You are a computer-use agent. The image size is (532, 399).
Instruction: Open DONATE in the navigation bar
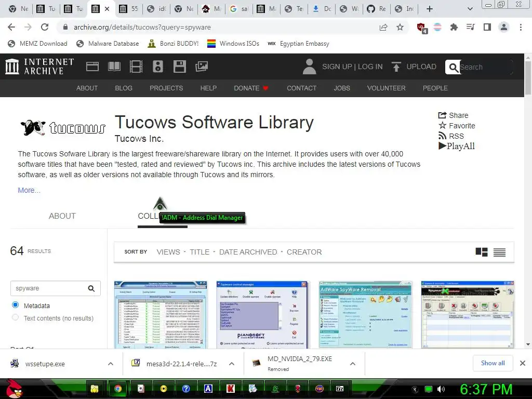[251, 88]
